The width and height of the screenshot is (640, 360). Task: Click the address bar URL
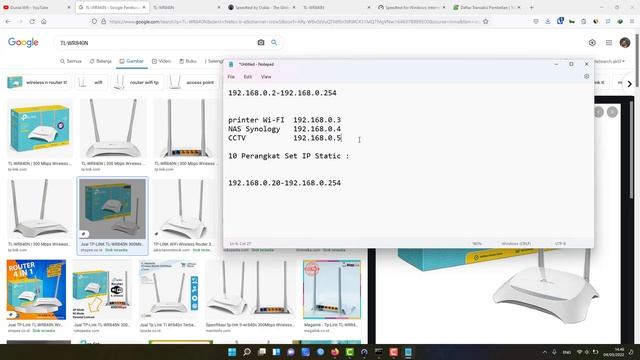click(x=294, y=21)
